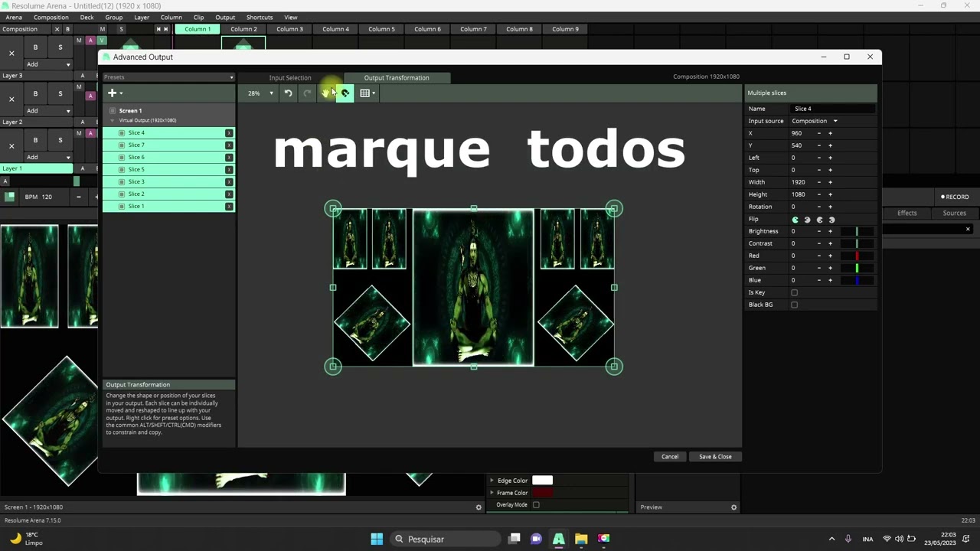Image resolution: width=980 pixels, height=551 pixels.
Task: Expand the Edge Color options
Action: click(492, 481)
